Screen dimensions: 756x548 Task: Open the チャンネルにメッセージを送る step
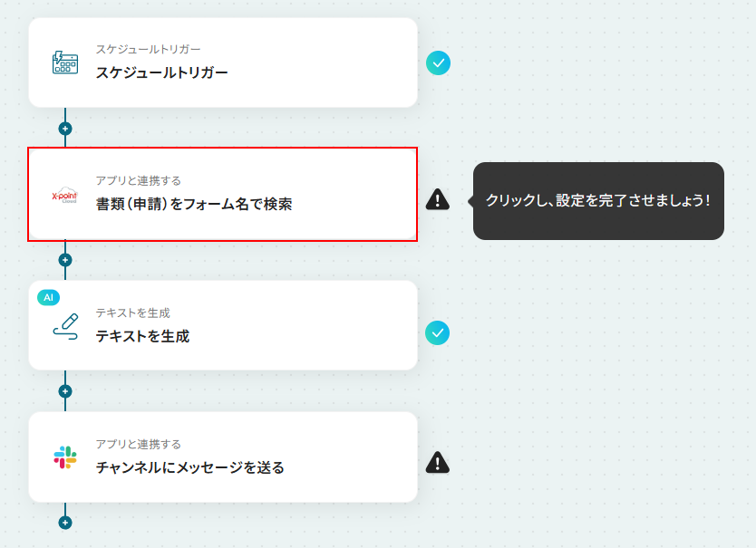223,457
